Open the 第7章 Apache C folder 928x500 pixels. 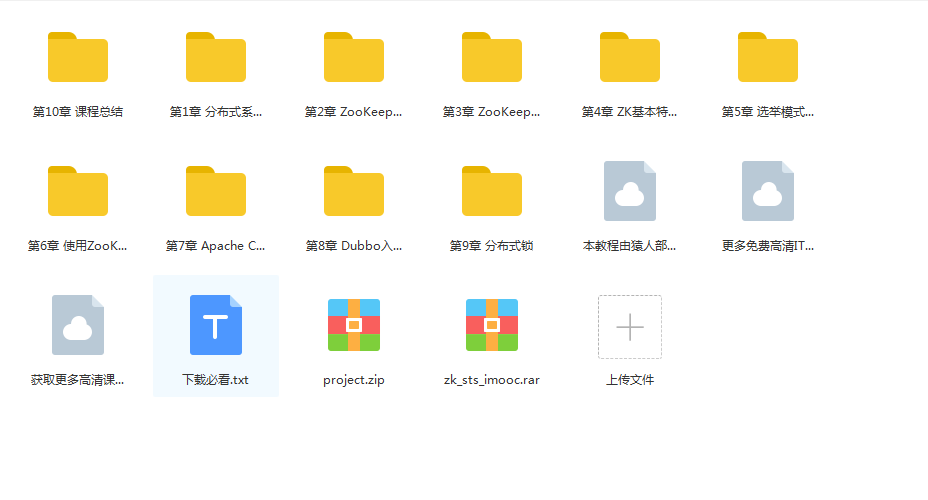216,192
